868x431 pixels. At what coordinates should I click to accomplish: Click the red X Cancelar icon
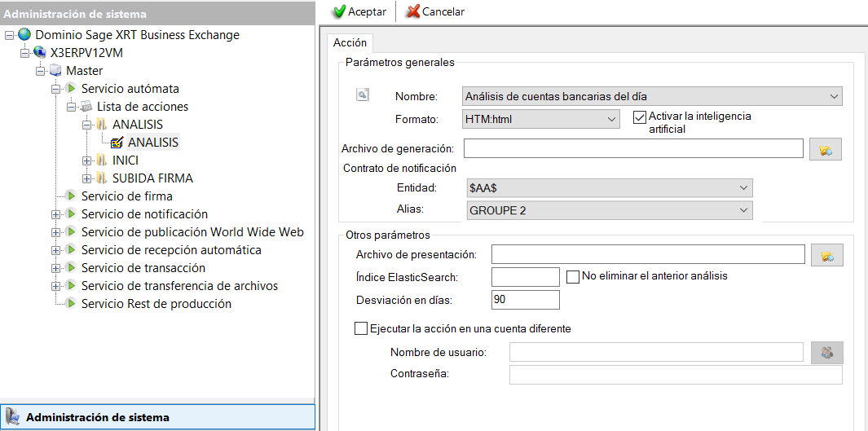pyautogui.click(x=413, y=11)
